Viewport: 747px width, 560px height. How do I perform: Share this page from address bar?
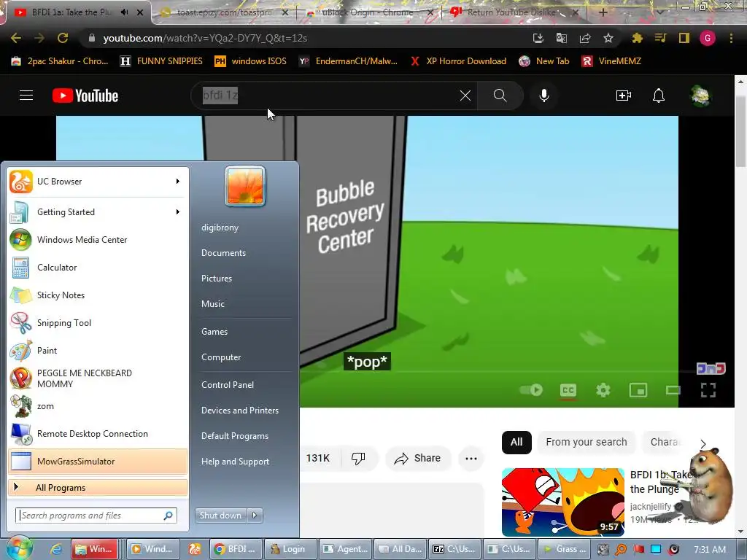[585, 38]
